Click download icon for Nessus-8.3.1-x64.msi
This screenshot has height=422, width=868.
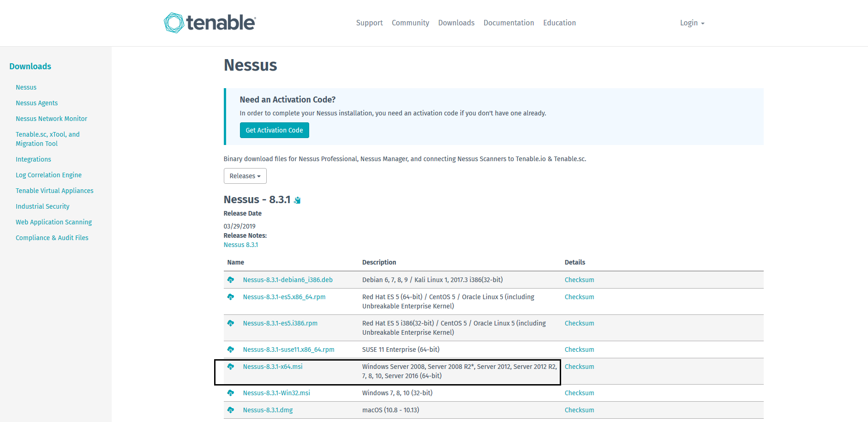point(231,367)
